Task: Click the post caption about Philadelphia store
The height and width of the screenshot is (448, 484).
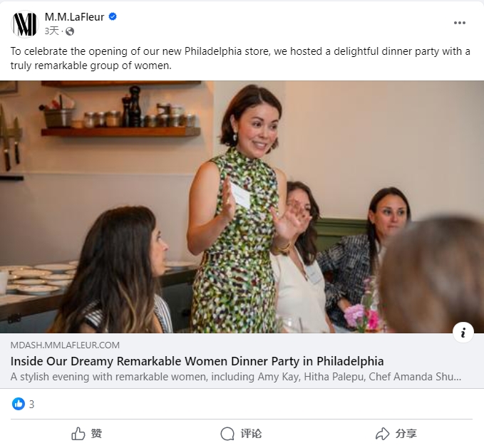Action: pos(240,58)
